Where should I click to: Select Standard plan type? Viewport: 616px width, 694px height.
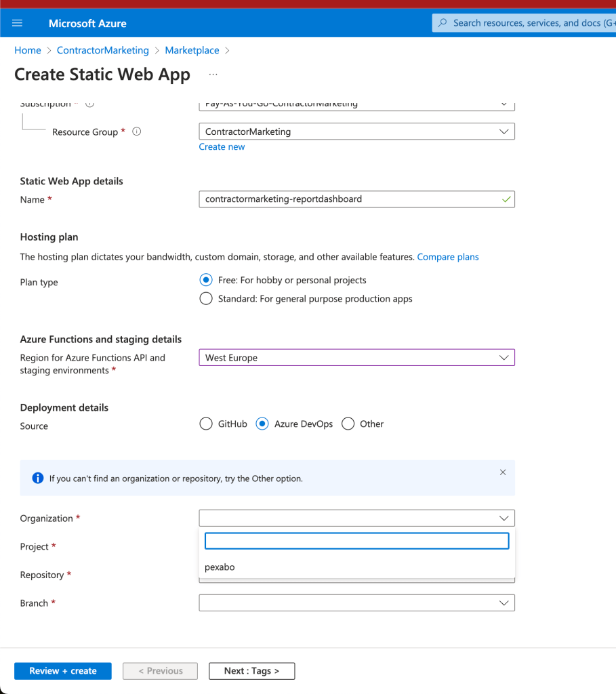point(206,298)
